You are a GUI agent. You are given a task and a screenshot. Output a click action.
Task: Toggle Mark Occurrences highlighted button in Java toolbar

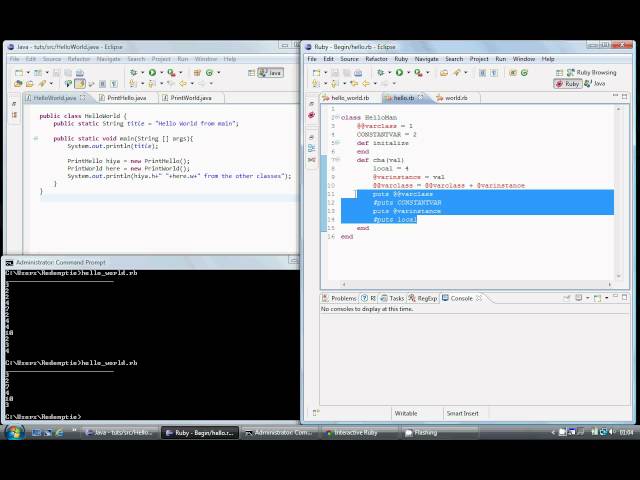click(x=80, y=84)
